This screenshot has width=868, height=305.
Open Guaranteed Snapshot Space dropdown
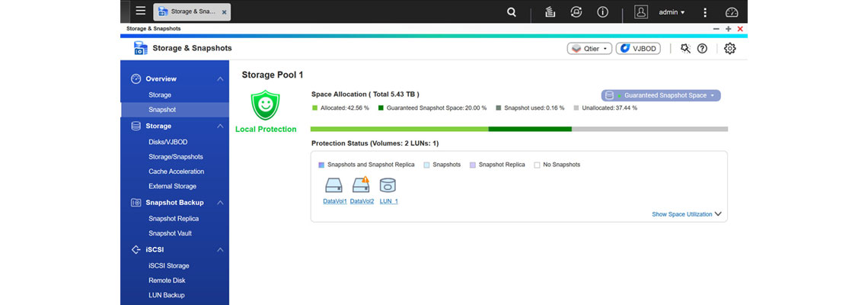pos(660,95)
